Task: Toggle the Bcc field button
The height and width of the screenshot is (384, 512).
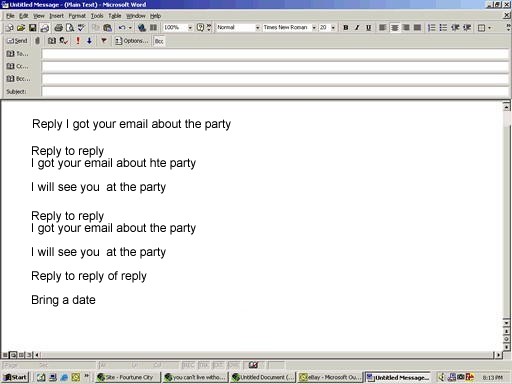Action: coord(159,41)
